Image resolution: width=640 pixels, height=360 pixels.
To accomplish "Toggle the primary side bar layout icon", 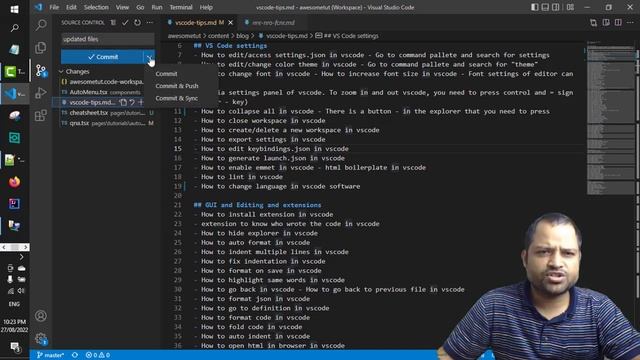I will tap(535, 7).
